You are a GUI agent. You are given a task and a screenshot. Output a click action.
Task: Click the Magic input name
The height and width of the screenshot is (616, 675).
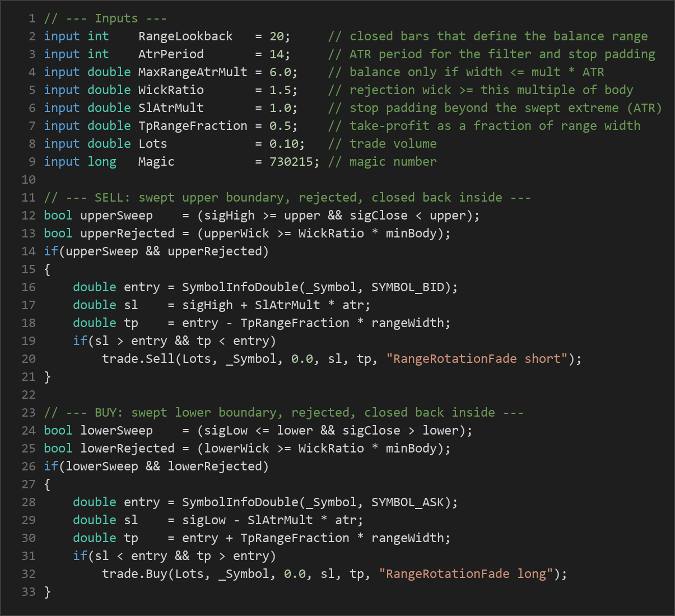click(156, 162)
